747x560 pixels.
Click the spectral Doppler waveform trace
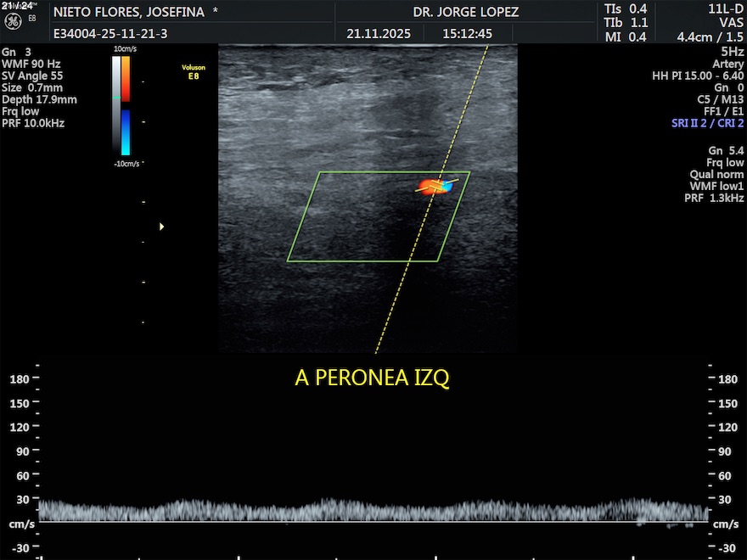click(373, 510)
